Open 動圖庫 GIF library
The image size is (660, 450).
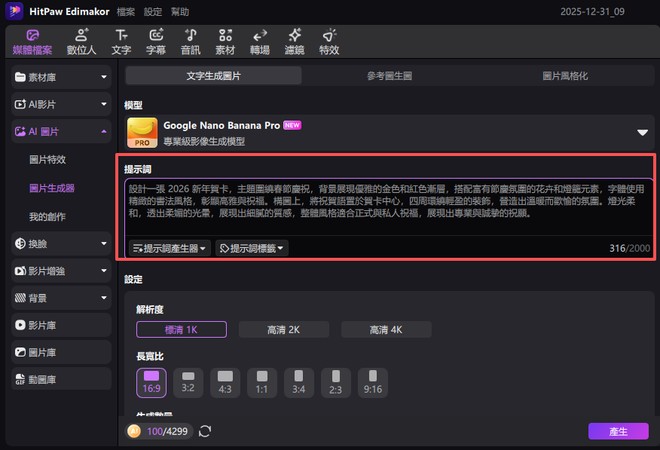pos(61,379)
